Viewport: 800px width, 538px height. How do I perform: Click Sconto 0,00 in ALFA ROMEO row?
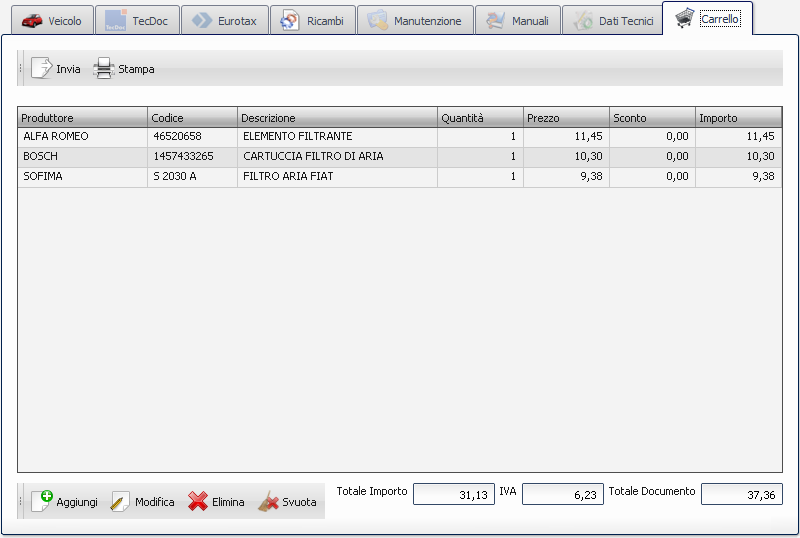click(652, 137)
